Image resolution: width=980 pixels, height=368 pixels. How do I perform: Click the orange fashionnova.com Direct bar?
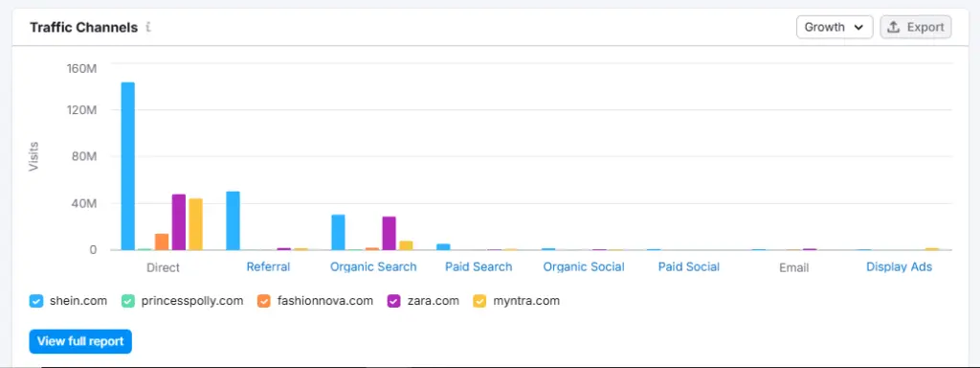tap(162, 241)
